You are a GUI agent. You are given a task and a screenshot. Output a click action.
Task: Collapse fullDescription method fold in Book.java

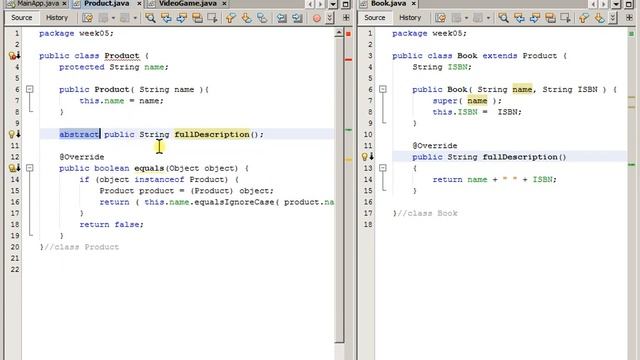[382, 168]
